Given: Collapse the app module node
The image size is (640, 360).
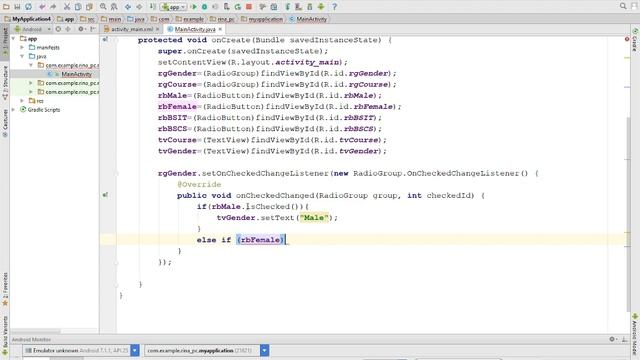Looking at the screenshot, I should click(13, 38).
